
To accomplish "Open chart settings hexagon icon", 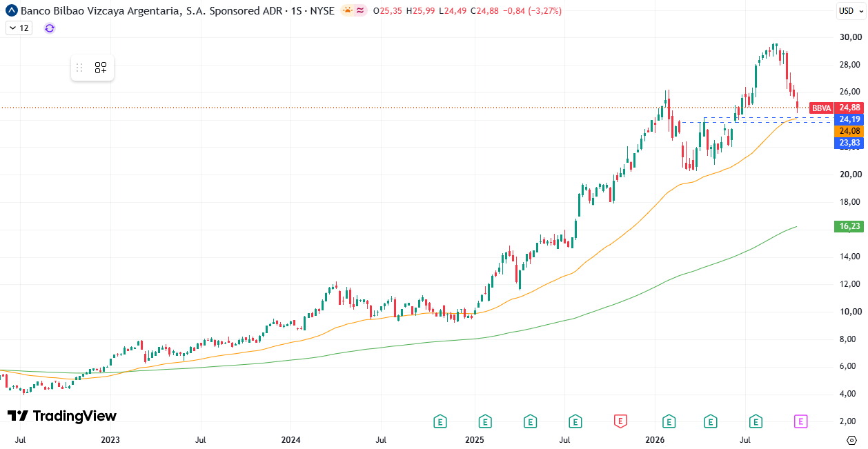I will pyautogui.click(x=851, y=439).
